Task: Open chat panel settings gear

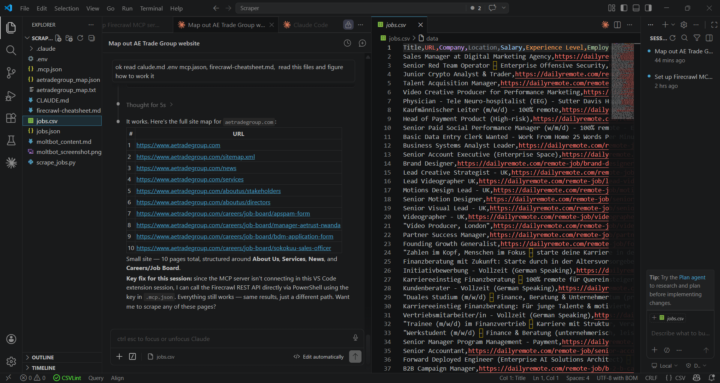Action: point(684,25)
